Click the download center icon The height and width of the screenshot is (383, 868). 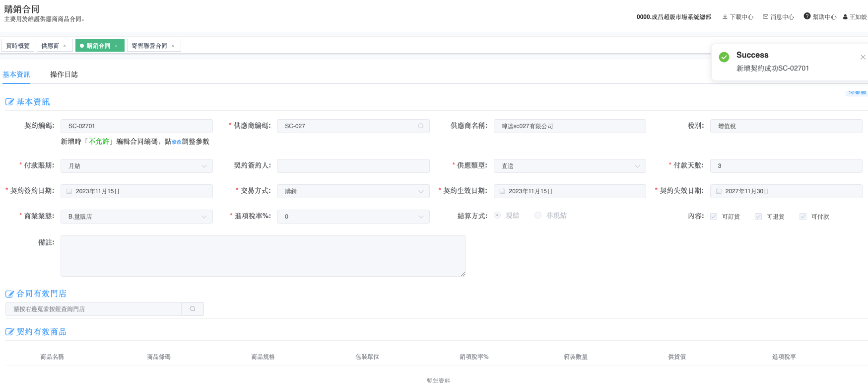[725, 17]
